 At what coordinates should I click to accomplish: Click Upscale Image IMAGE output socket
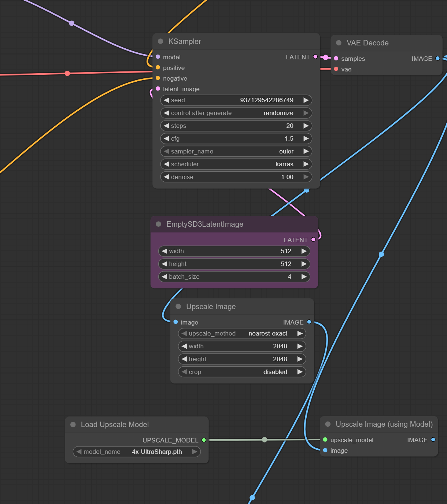309,322
